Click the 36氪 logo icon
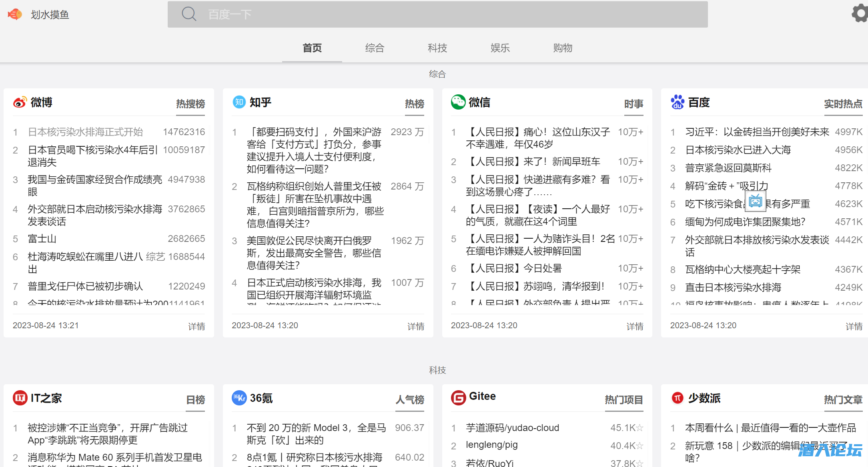 pyautogui.click(x=239, y=398)
